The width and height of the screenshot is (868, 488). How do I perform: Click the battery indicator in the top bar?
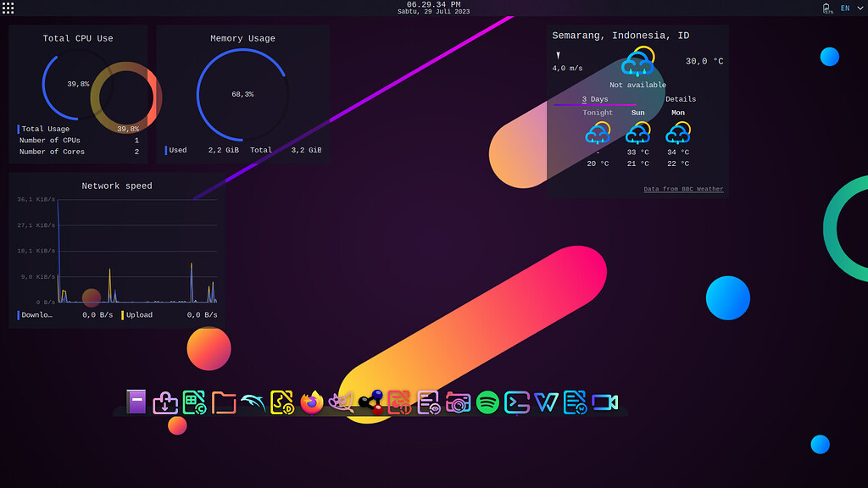point(826,8)
